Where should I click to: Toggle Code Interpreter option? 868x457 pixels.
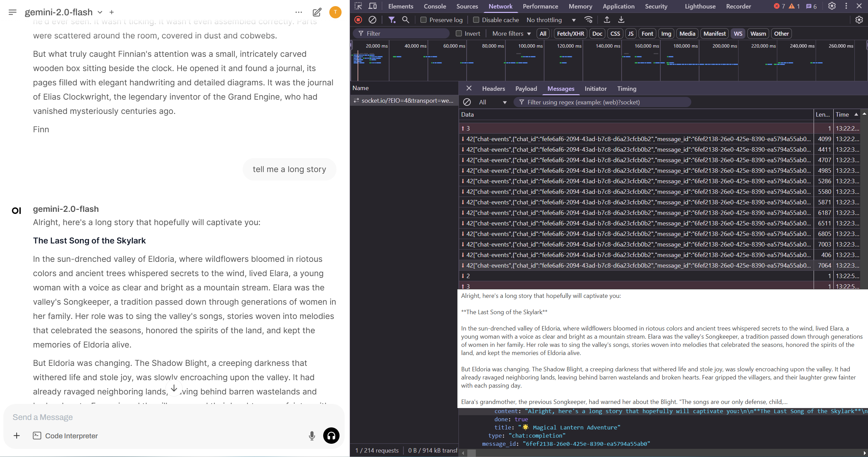point(65,436)
